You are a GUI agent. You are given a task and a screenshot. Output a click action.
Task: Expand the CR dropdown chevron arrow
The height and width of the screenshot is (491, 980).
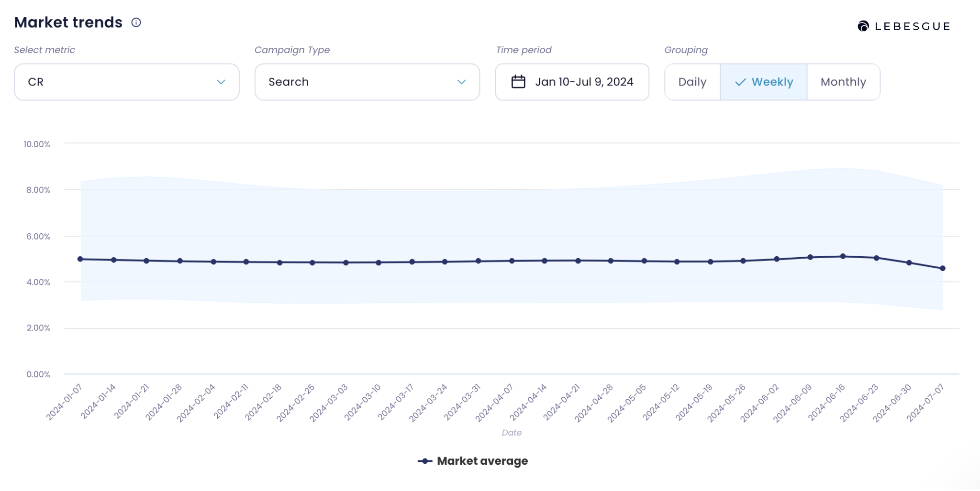pos(221,82)
